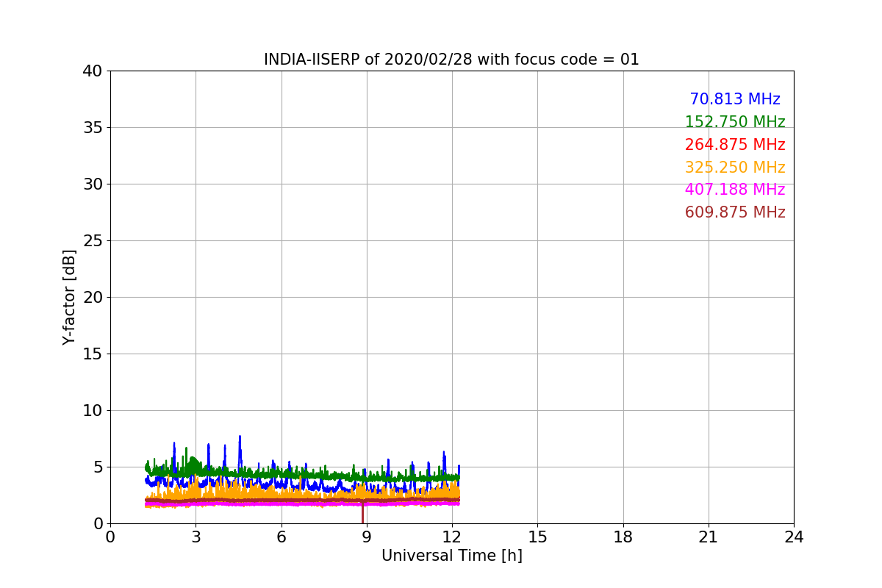Image resolution: width=882 pixels, height=588 pixels.
Task: Click the y-axis tick label '20'
Action: click(x=92, y=298)
